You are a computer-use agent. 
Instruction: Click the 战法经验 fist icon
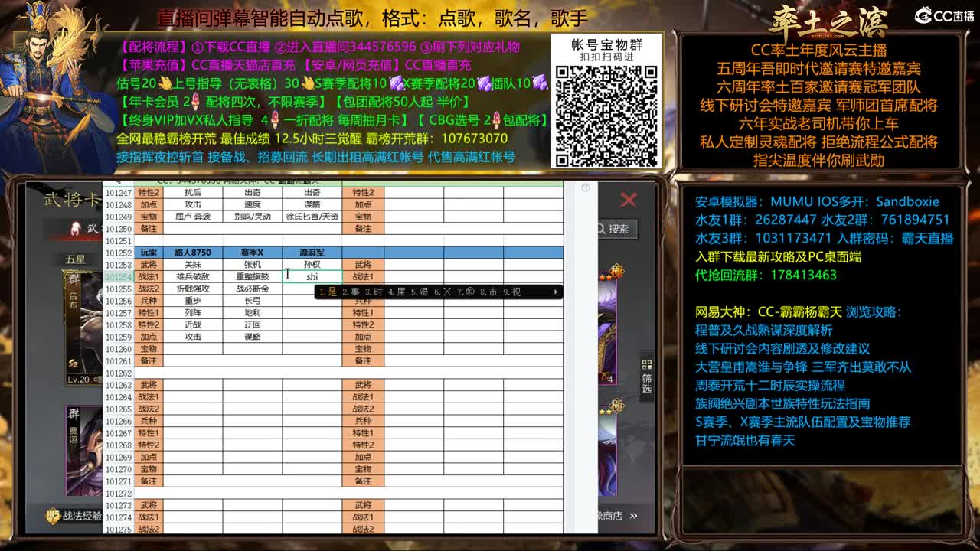pos(53,517)
